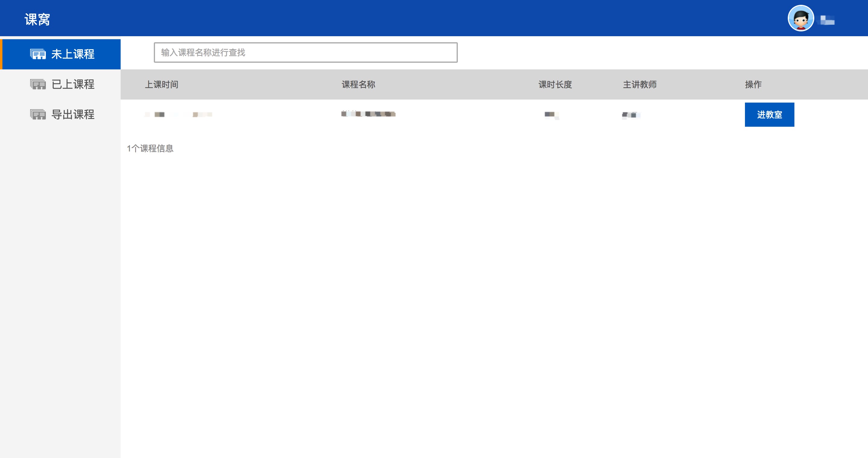The height and width of the screenshot is (458, 868).
Task: Click the 课窝 logo title
Action: pos(37,19)
